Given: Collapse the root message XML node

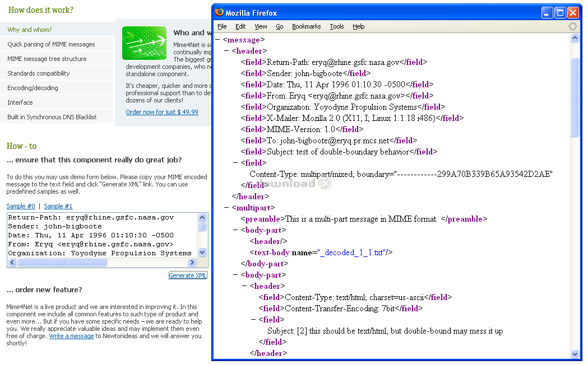Looking at the screenshot, I should point(217,39).
